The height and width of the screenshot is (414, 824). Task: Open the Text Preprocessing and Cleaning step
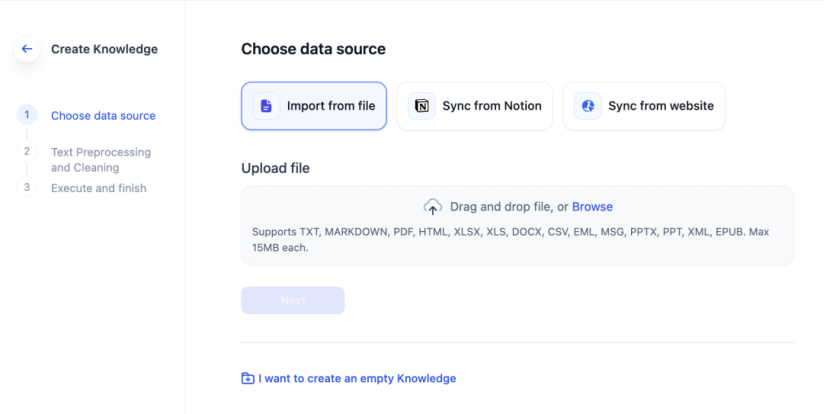coord(100,160)
